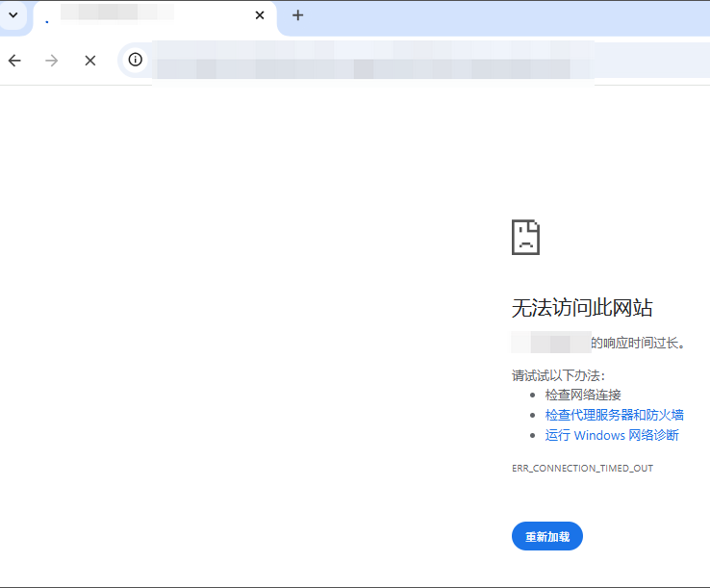Click the blurred hostname in error message
Viewport: 710px width, 588px height.
click(x=550, y=343)
